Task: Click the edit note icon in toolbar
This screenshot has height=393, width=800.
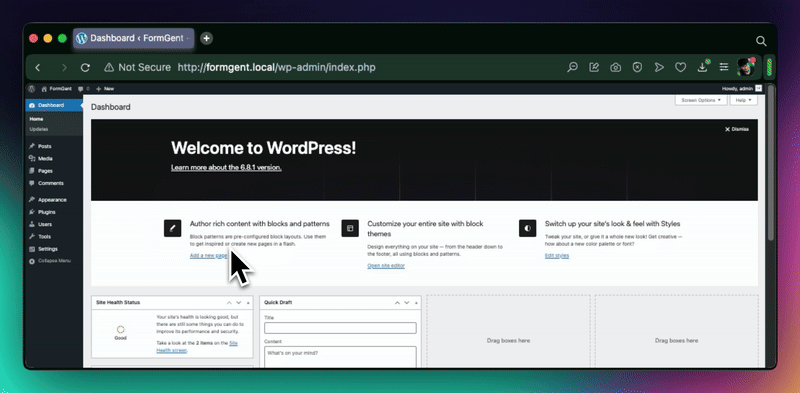Action: tap(594, 67)
